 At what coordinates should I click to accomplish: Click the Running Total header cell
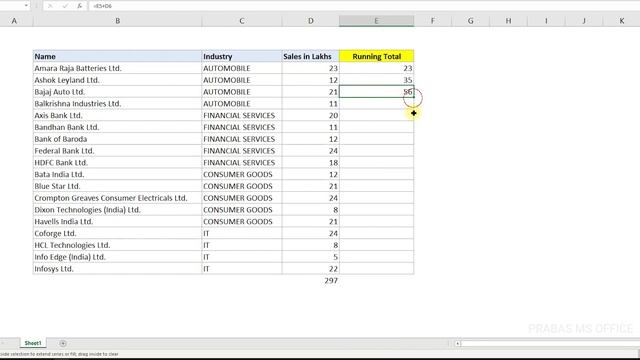[376, 56]
